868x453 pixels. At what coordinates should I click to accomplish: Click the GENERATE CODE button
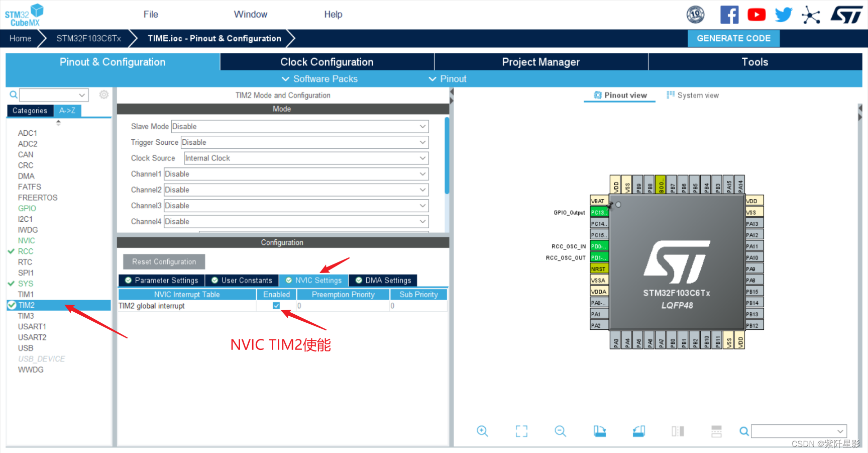point(733,39)
